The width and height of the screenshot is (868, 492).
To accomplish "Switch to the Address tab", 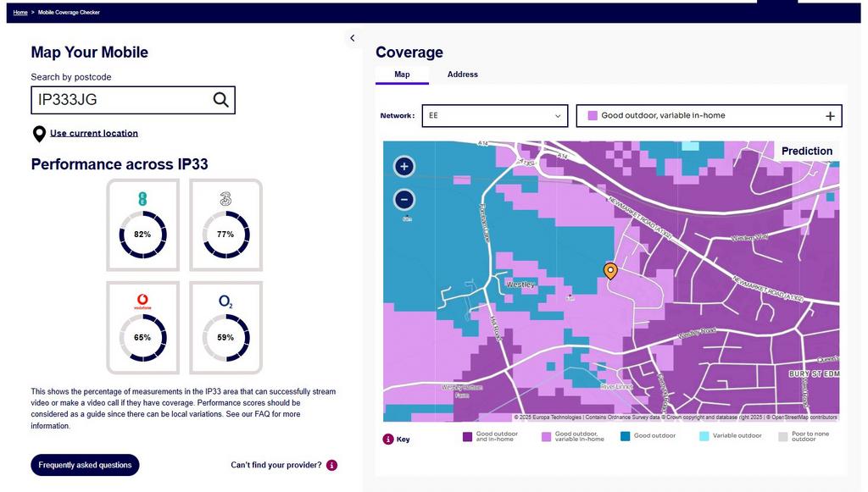I will [462, 75].
